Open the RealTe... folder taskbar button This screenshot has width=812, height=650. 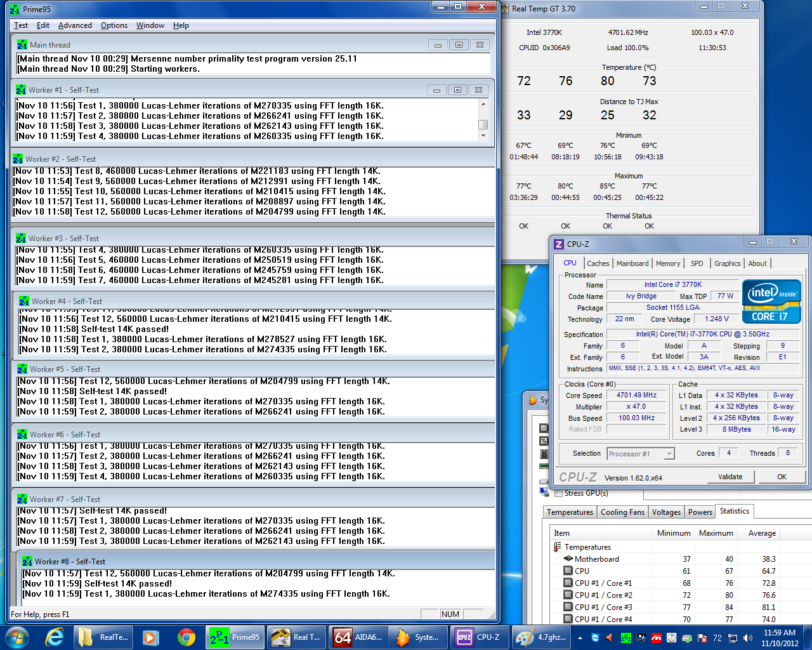pos(103,637)
